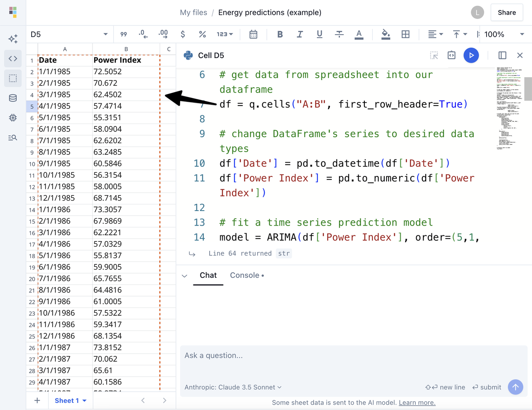
Task: Open the database connections sidebar icon
Action: click(13, 98)
